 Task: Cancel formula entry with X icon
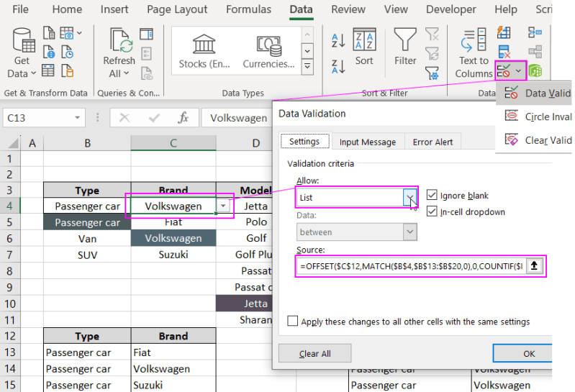[x=124, y=118]
